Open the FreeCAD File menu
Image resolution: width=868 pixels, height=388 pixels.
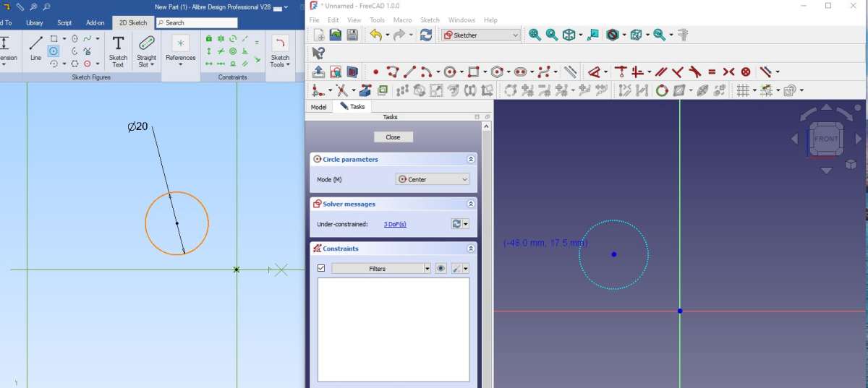tap(315, 20)
